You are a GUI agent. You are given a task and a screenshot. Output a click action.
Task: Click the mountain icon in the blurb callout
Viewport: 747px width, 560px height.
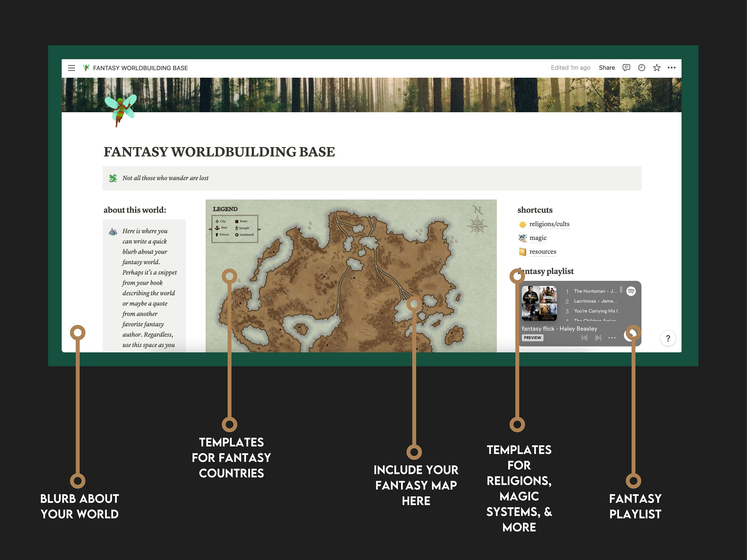(113, 231)
